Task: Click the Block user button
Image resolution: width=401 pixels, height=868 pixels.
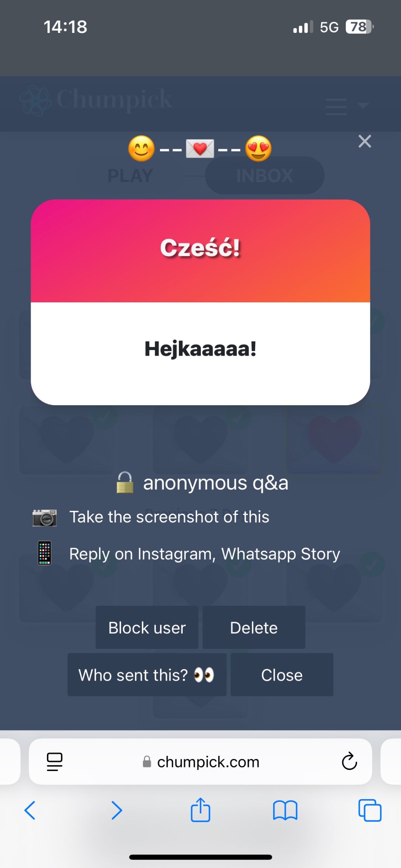Action: pos(147,628)
